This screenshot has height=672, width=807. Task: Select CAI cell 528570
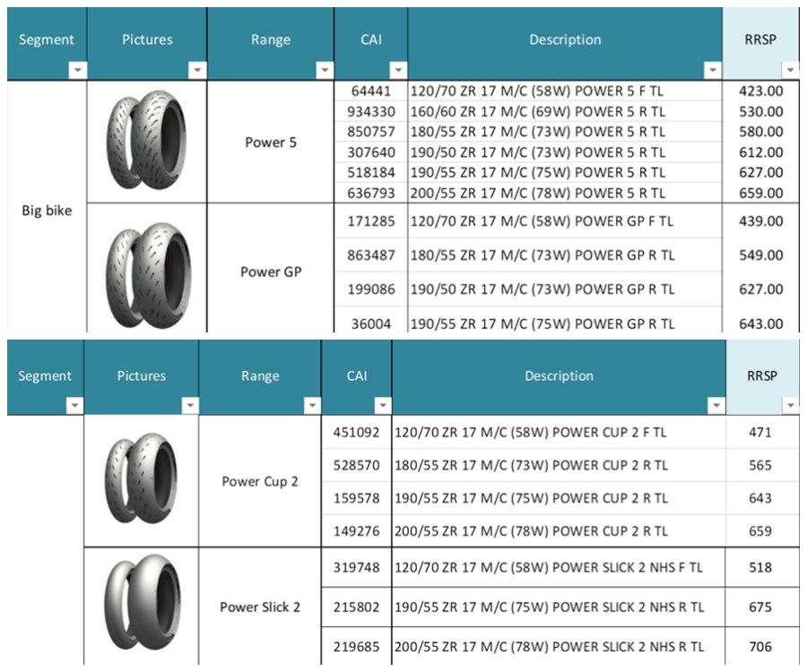[x=356, y=465]
